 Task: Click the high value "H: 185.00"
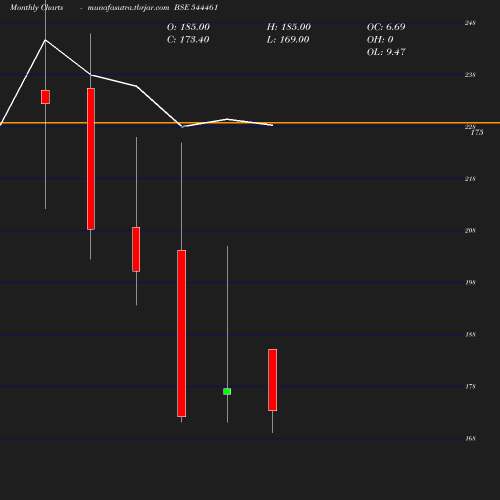click(x=289, y=27)
